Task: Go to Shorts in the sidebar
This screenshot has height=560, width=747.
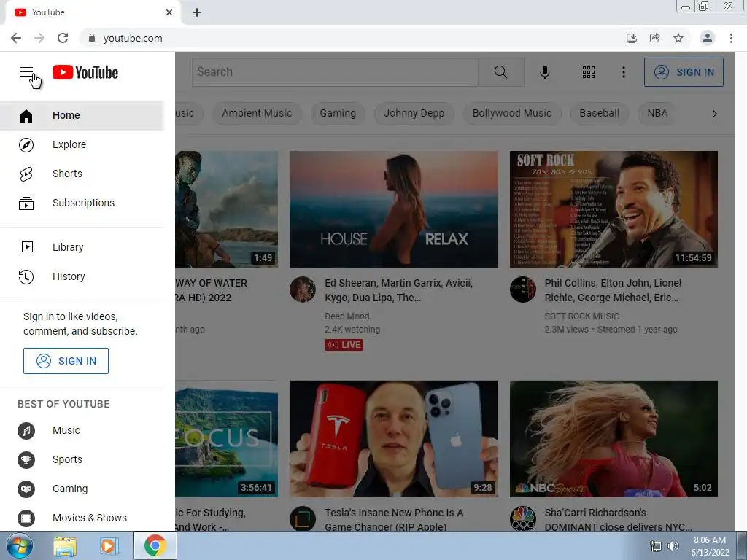Action: (x=82, y=174)
